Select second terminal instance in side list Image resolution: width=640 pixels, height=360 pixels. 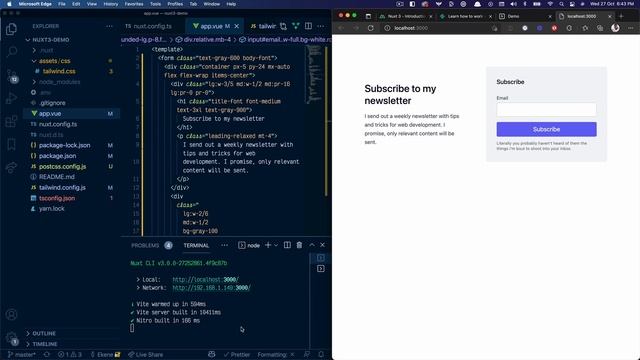321,269
